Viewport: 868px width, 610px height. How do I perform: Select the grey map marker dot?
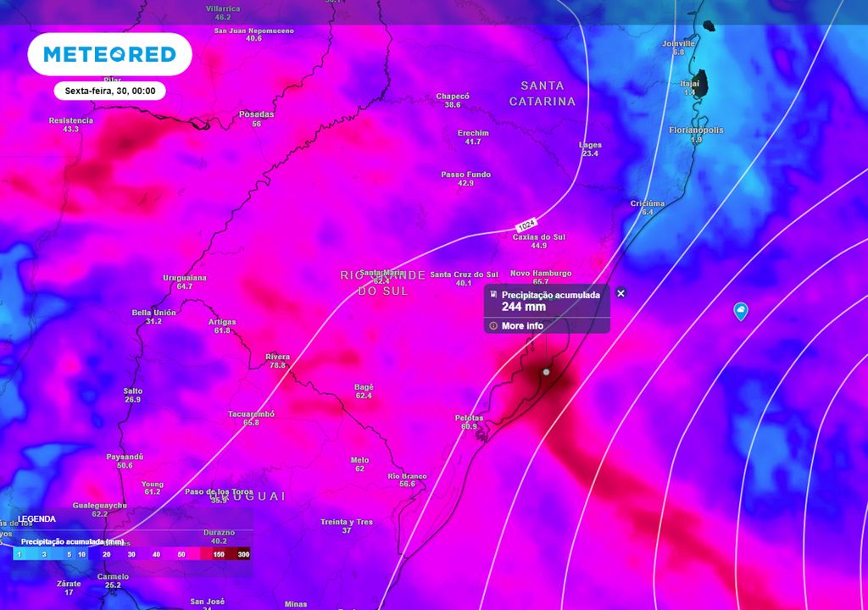[x=547, y=372]
